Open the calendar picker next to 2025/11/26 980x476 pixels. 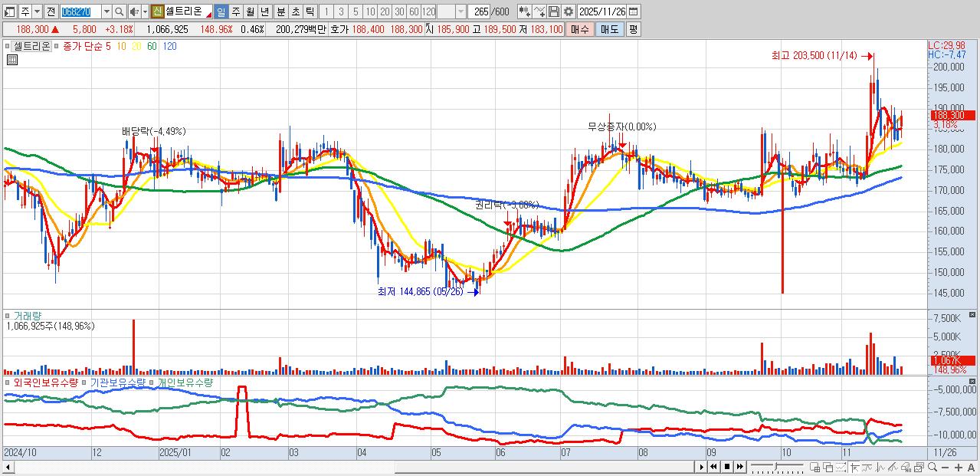633,11
